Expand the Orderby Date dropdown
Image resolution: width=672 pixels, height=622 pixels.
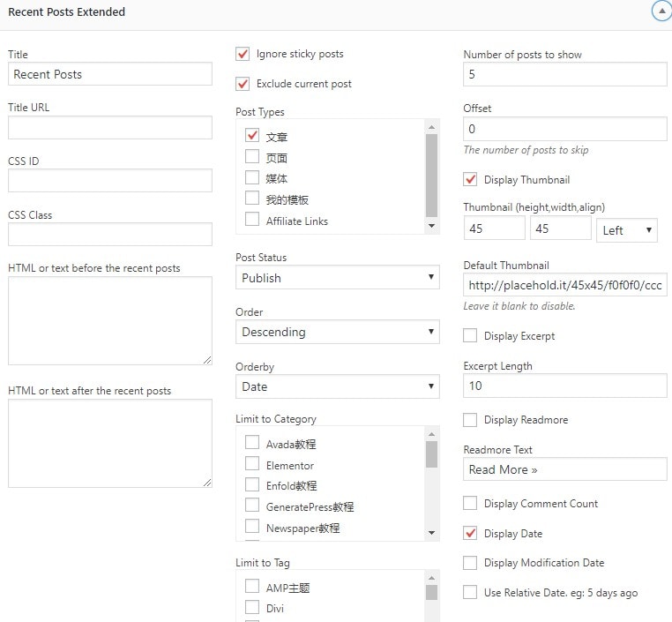337,386
